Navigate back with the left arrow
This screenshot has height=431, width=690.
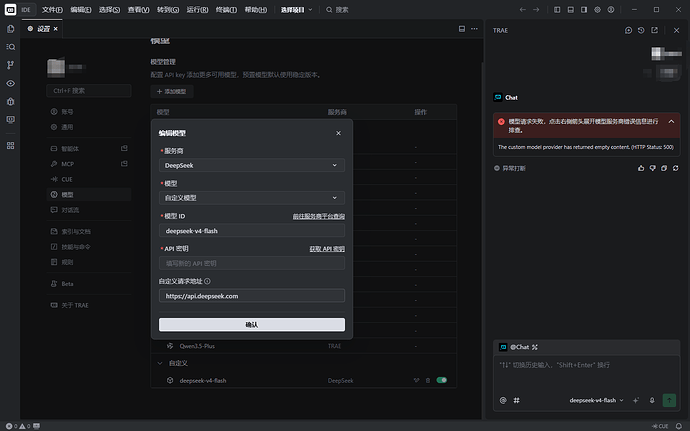(x=522, y=10)
